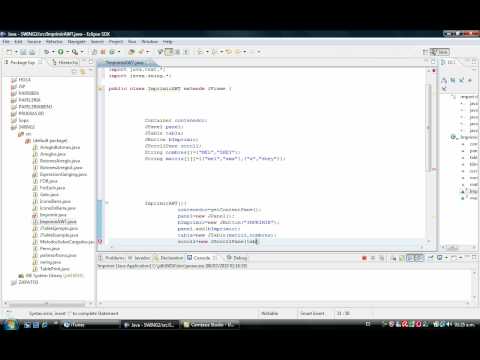Toggle Sort alphabetically in Outline toolbar
This screenshot has width=480, height=360.
pyautogui.click(x=444, y=80)
